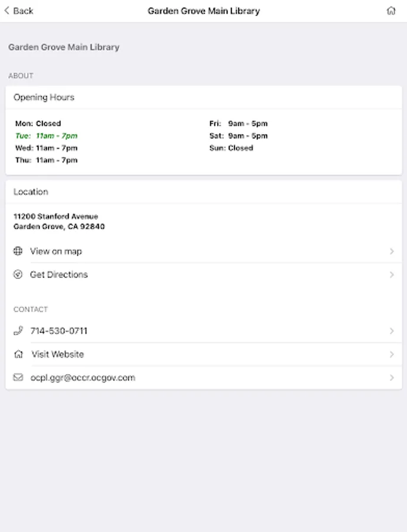Open the View on map link

[x=56, y=251]
